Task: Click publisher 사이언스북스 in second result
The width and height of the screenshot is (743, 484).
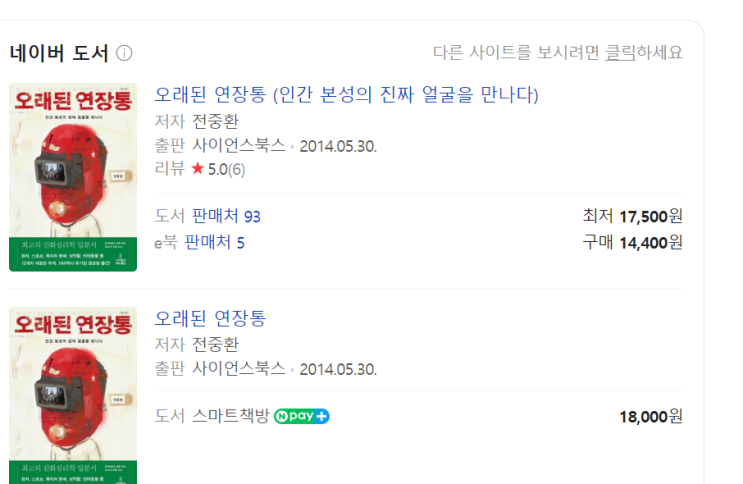Action: [x=238, y=368]
